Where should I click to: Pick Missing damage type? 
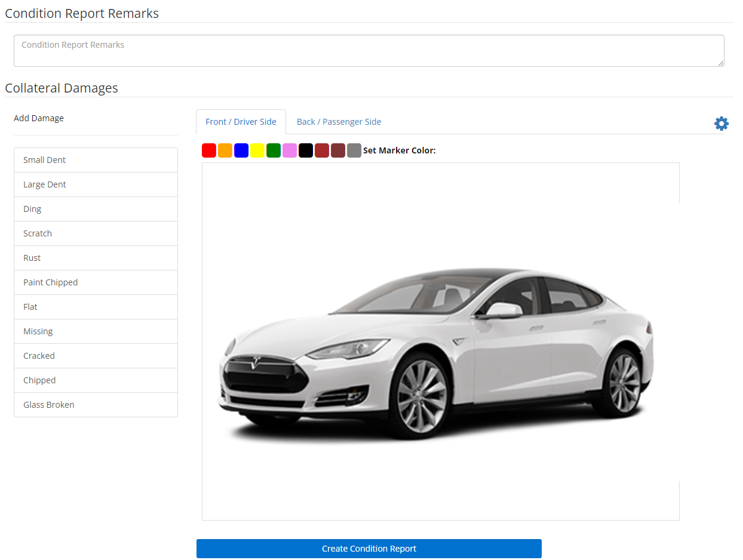[96, 331]
